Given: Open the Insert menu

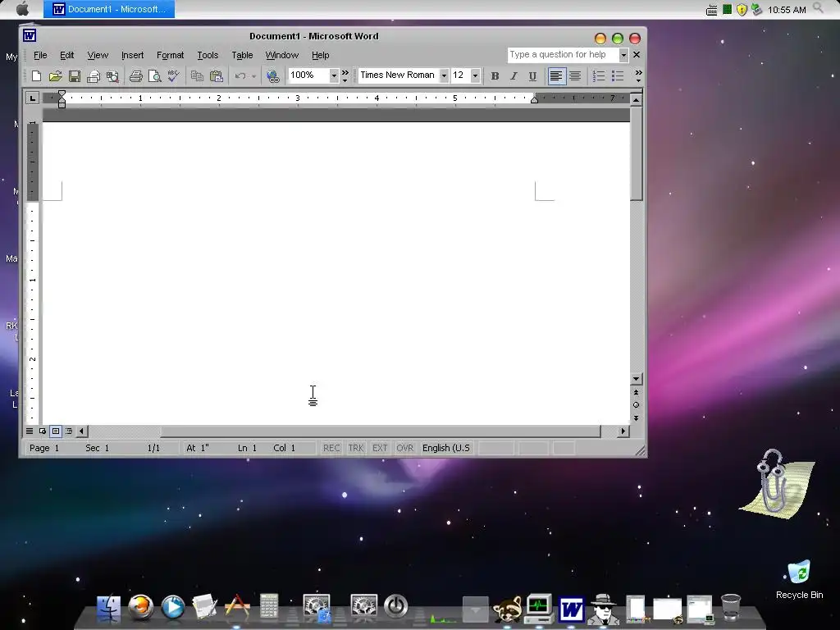Looking at the screenshot, I should (132, 55).
